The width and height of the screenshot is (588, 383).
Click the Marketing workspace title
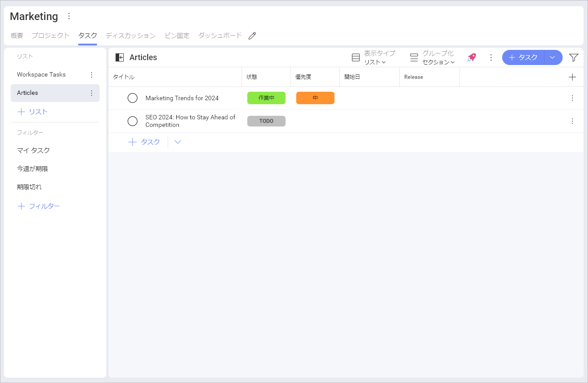pyautogui.click(x=34, y=16)
